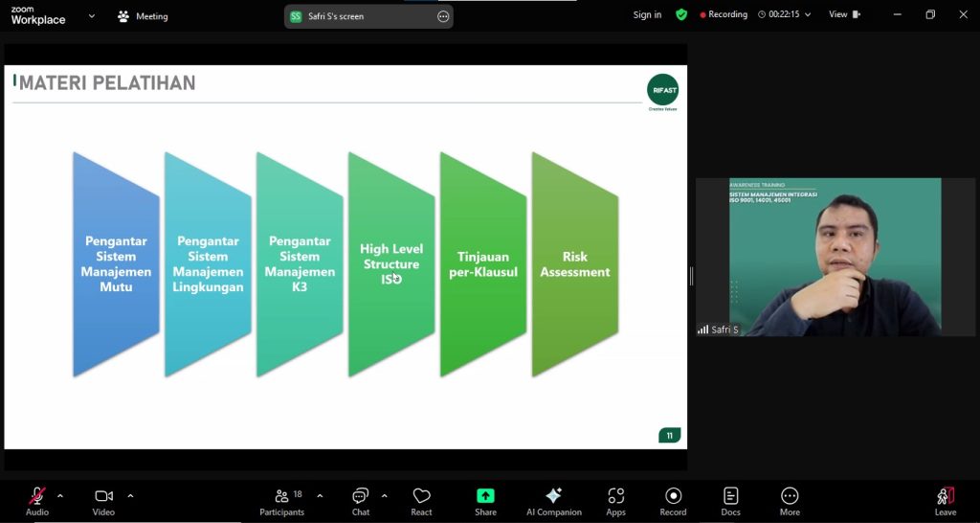The height and width of the screenshot is (523, 980).
Task: Click the Sign in link
Action: (x=647, y=15)
